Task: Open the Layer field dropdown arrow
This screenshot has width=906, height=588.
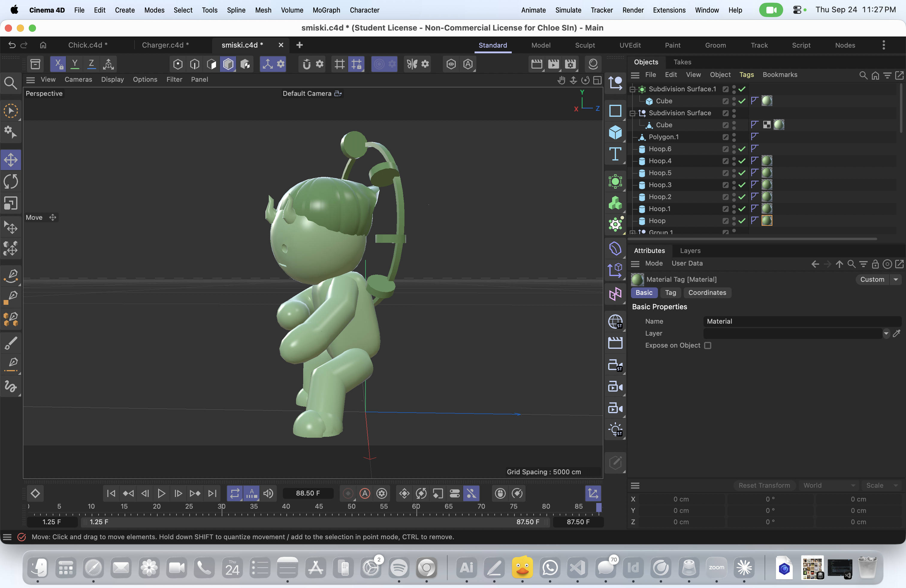Action: [x=886, y=334]
